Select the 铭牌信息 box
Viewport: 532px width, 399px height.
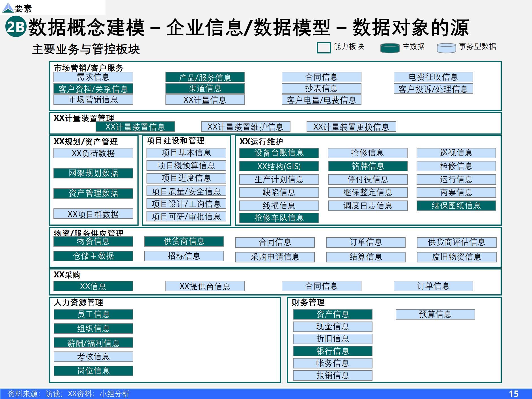(x=368, y=166)
